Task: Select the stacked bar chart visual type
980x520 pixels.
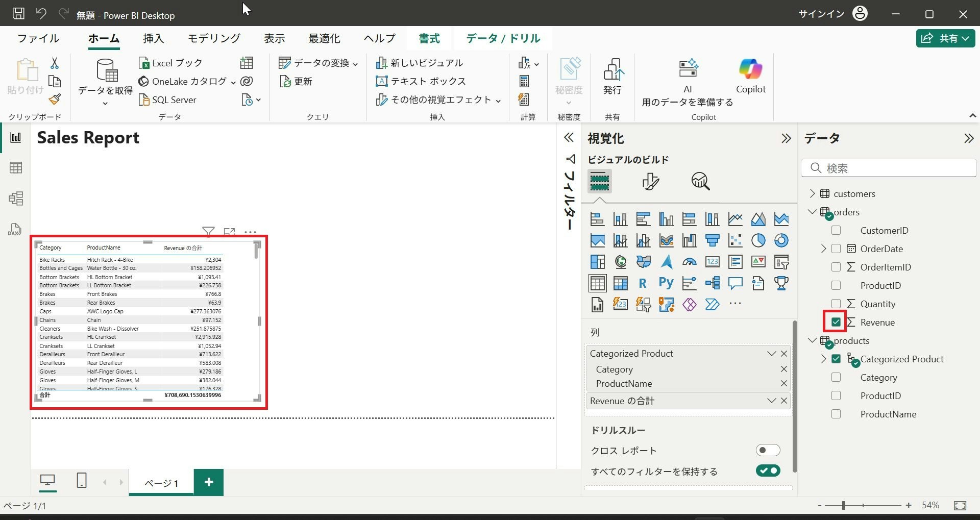Action: (x=597, y=219)
